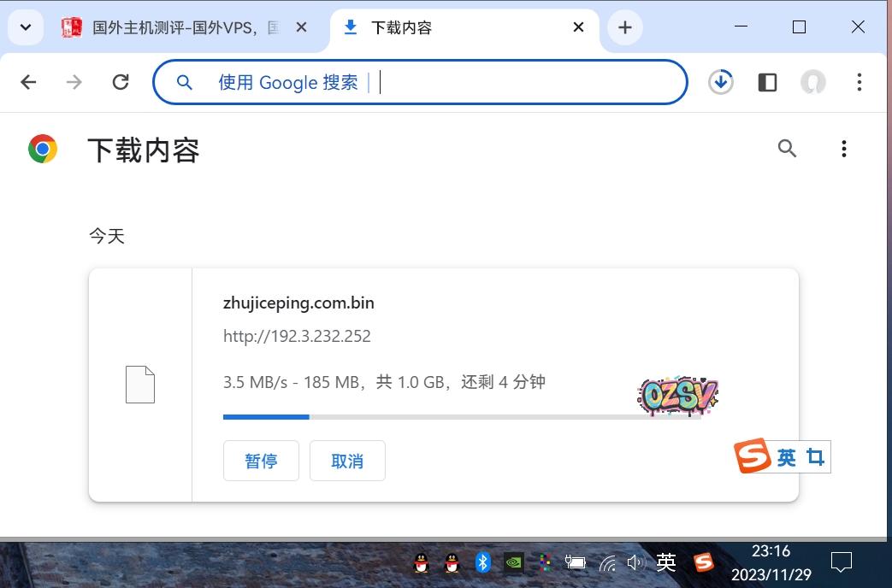The width and height of the screenshot is (892, 588).
Task: Open the user profile avatar
Action: [x=812, y=82]
